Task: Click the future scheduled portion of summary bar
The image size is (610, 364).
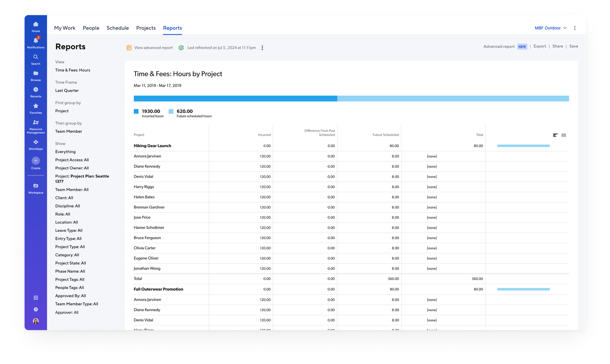Action: (453, 99)
